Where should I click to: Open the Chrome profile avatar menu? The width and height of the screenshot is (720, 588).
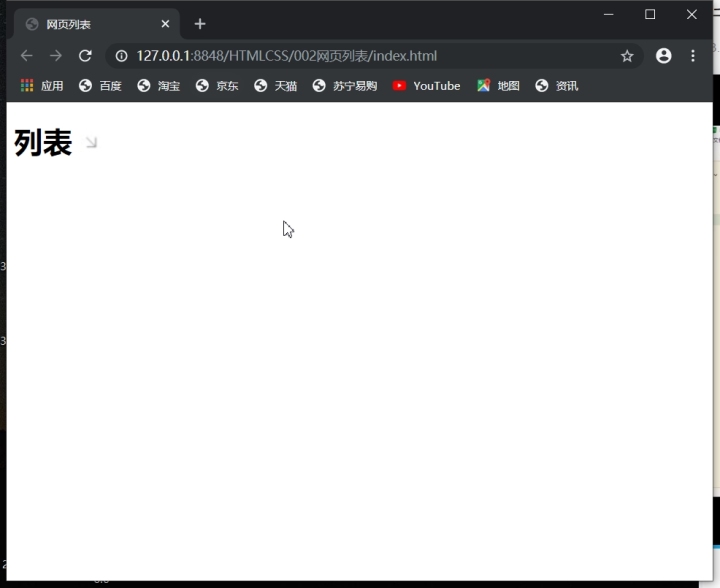point(664,56)
